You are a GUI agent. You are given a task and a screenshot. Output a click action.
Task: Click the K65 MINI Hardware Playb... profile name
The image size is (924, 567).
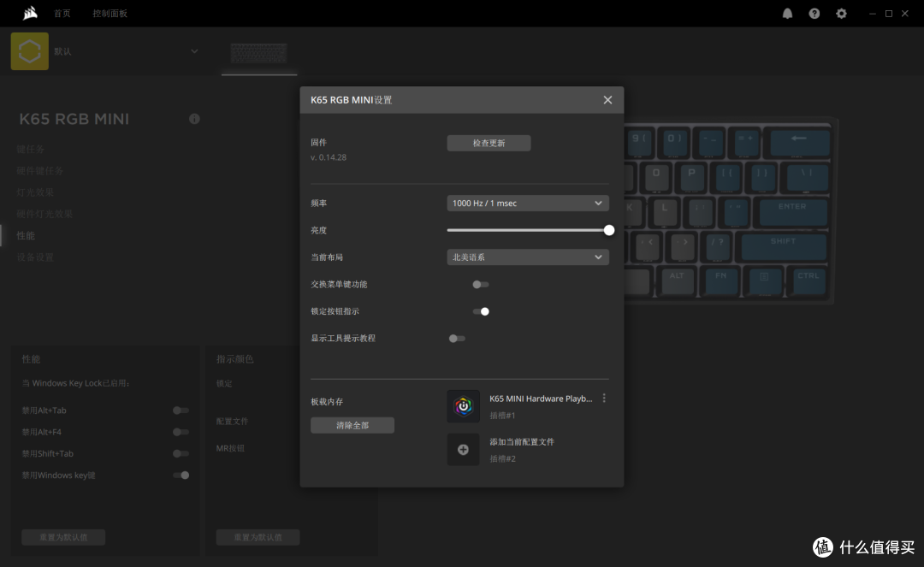(541, 399)
